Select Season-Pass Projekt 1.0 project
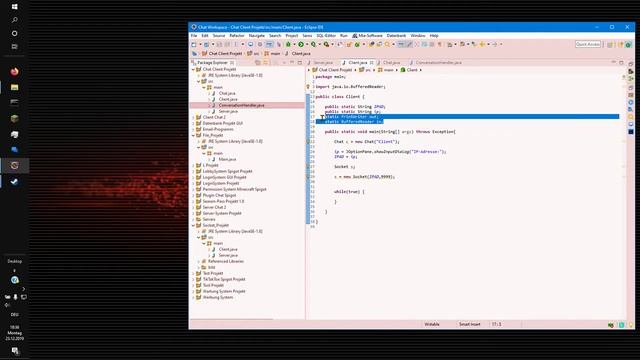 pyautogui.click(x=223, y=201)
